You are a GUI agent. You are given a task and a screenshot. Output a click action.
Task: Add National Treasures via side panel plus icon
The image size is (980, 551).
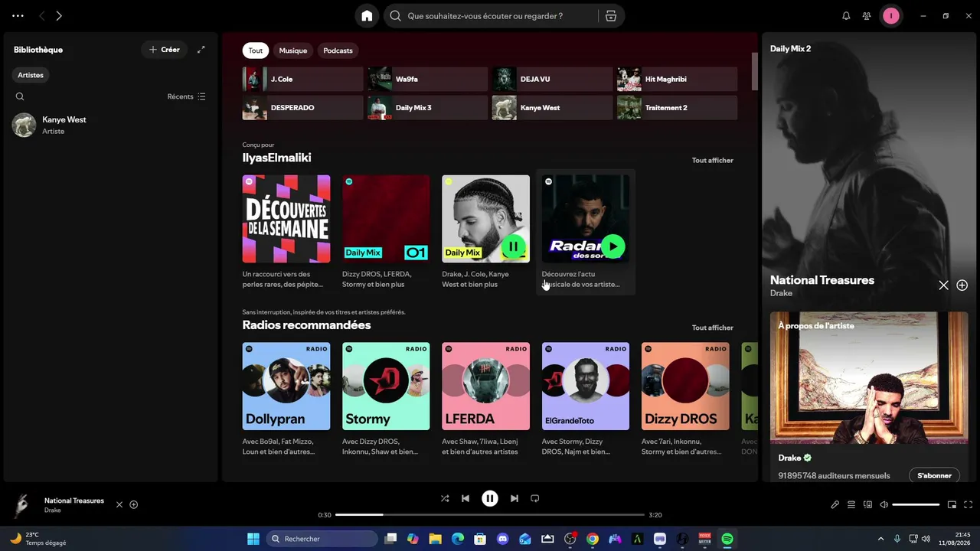pyautogui.click(x=962, y=285)
